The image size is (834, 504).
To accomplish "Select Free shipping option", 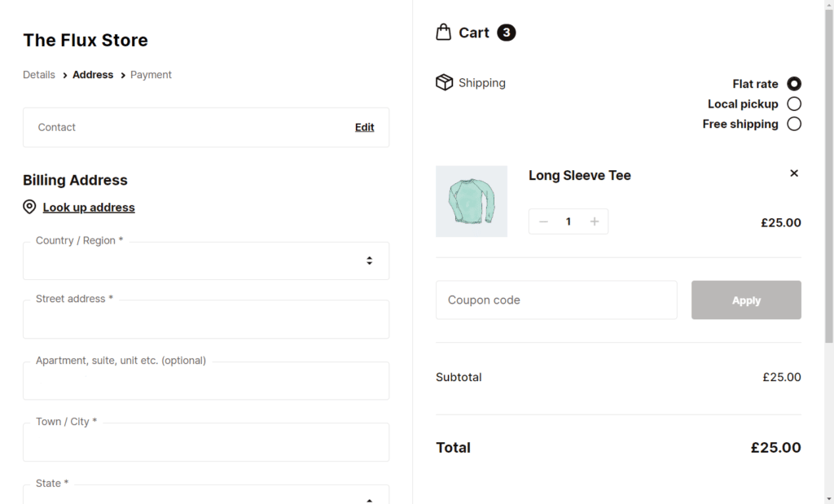I will click(x=794, y=124).
